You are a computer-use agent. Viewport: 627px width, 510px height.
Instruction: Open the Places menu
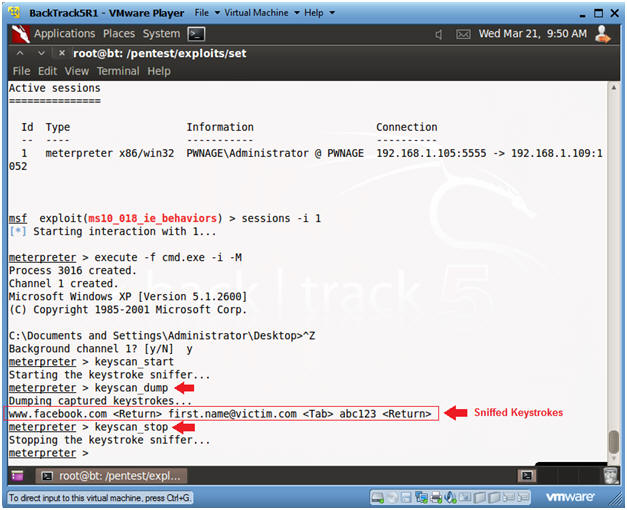[x=119, y=34]
